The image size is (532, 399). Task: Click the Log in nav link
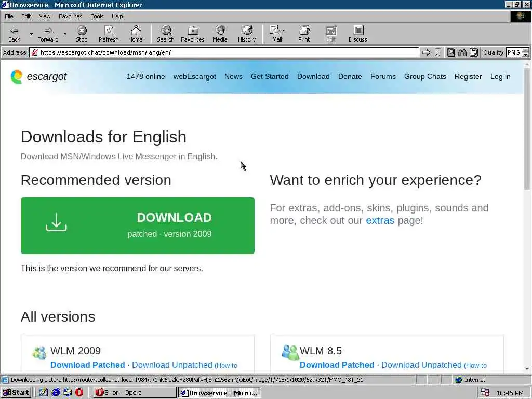[x=500, y=76]
